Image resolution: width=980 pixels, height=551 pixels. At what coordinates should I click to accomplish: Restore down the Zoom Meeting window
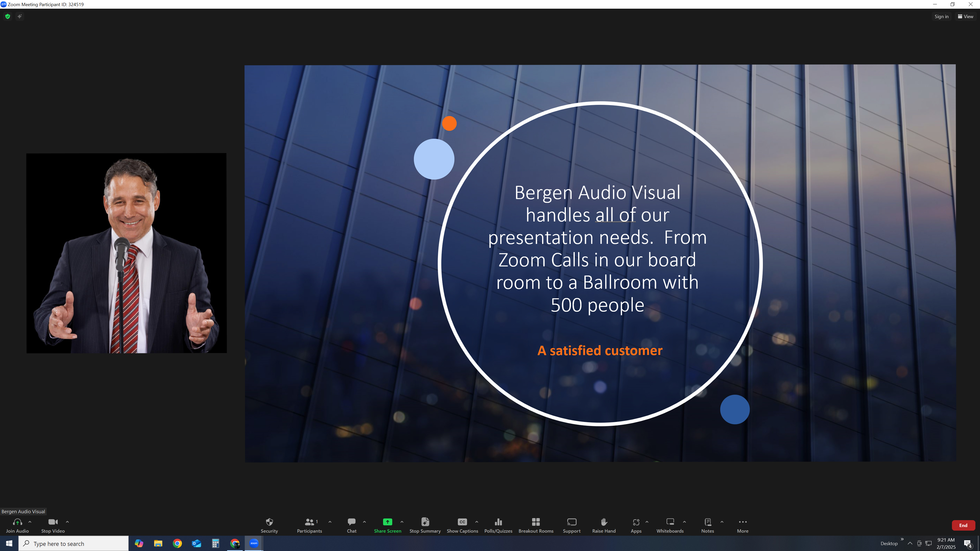[953, 4]
